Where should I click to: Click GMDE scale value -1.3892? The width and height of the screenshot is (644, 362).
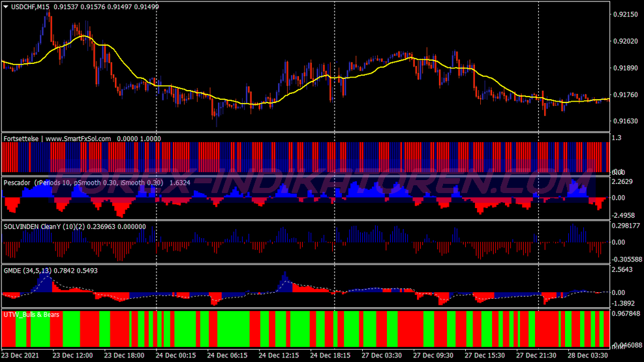(x=624, y=303)
